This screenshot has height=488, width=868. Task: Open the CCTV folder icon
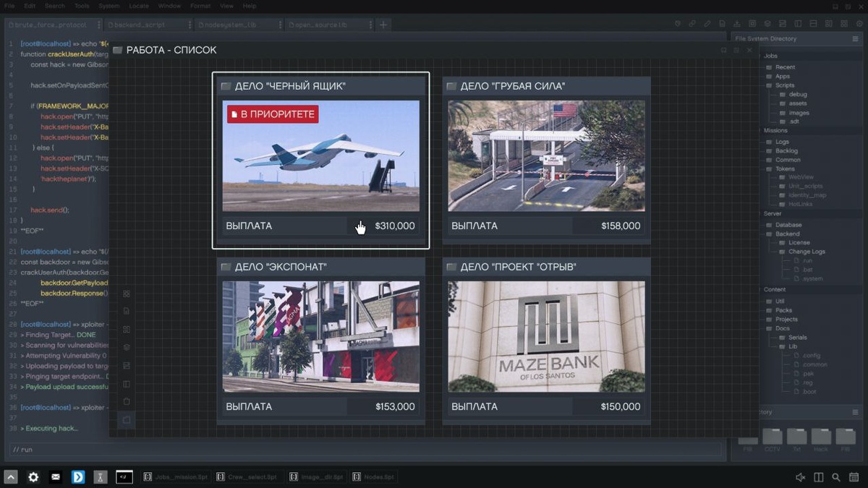pos(773,437)
